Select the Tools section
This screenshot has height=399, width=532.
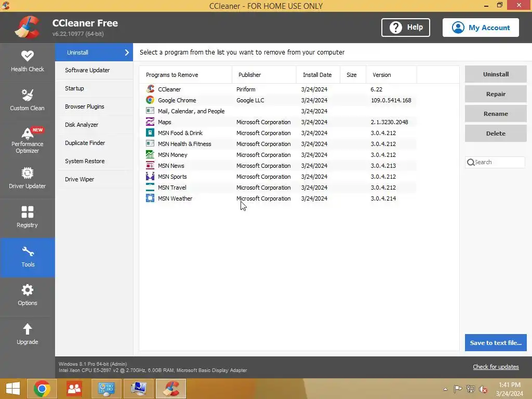[28, 257]
